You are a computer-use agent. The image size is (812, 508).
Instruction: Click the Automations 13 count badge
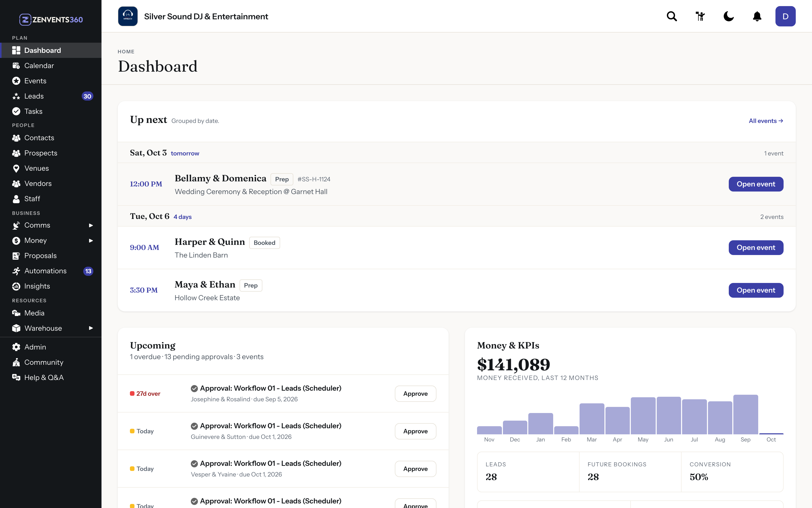point(88,271)
